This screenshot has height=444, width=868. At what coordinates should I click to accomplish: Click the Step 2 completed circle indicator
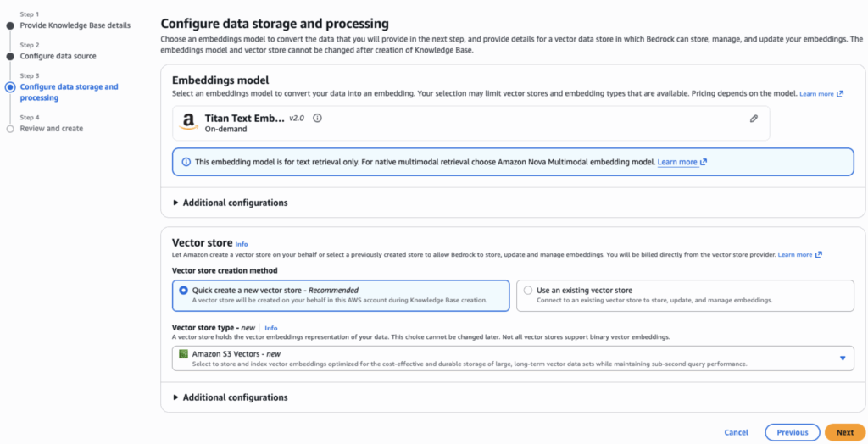pos(10,56)
